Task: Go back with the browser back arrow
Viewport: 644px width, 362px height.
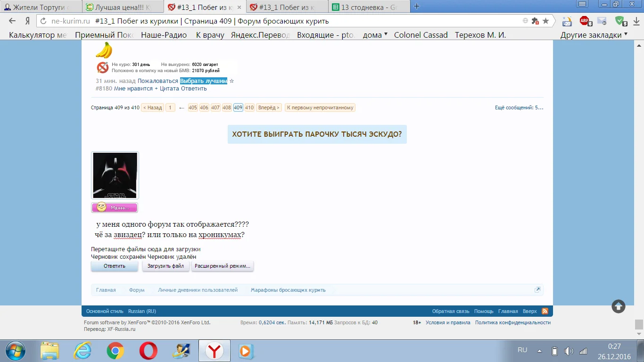Action: (13, 21)
